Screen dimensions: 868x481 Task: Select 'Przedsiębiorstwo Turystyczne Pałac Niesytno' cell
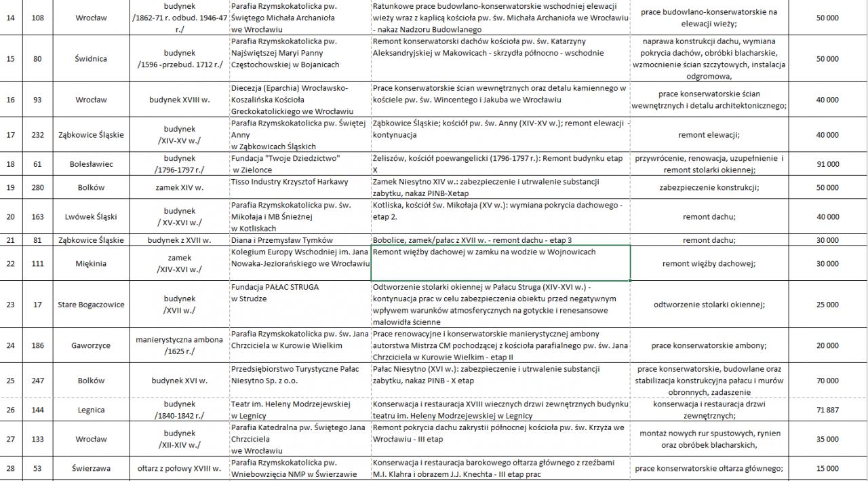(300, 381)
